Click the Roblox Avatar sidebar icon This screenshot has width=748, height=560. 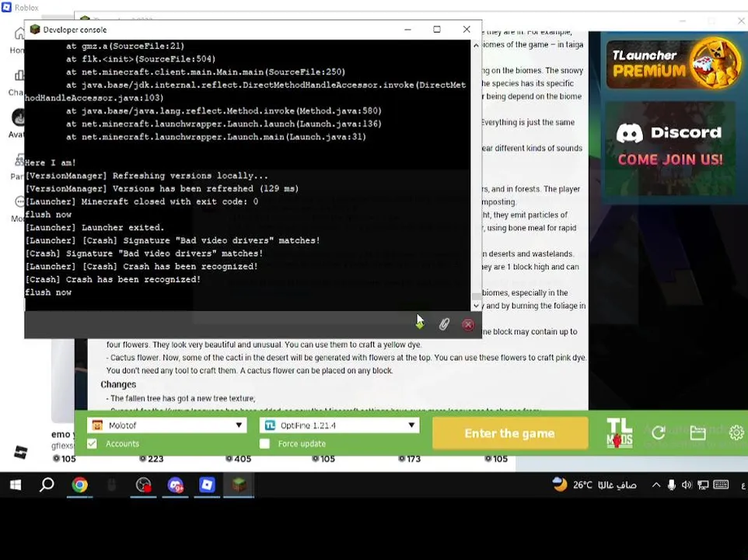19,117
